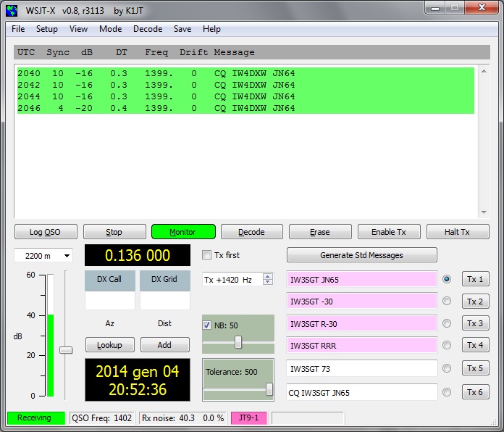Click the scrollbar up arrow in decode list
The height and width of the screenshot is (432, 504).
point(484,71)
